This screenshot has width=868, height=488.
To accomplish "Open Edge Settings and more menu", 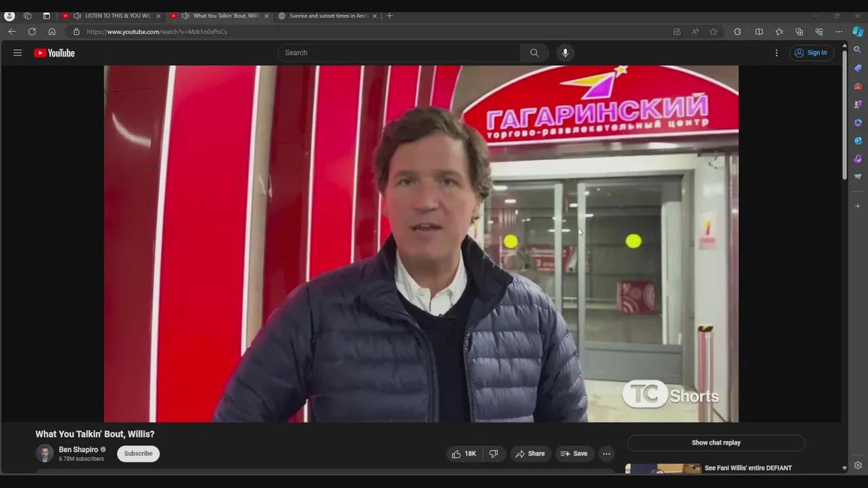I will [839, 31].
